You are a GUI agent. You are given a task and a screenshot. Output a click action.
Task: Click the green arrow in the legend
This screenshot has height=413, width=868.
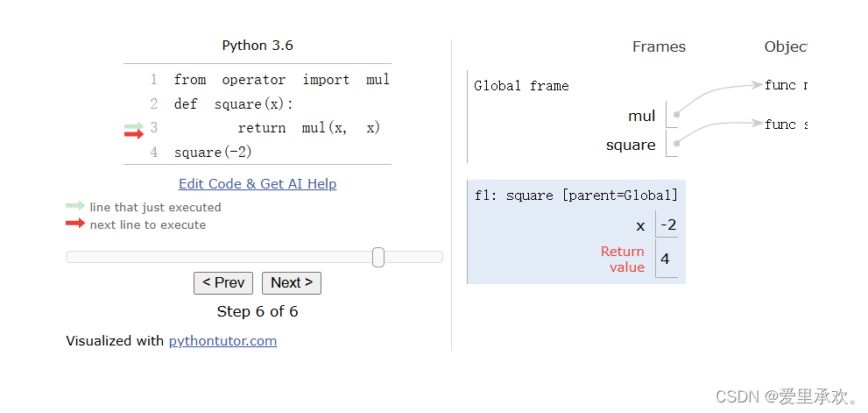(x=75, y=206)
